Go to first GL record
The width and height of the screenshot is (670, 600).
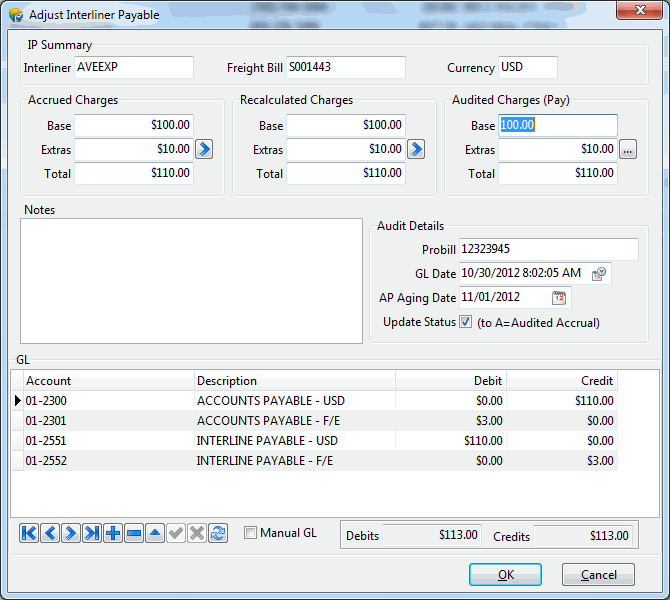(29, 533)
